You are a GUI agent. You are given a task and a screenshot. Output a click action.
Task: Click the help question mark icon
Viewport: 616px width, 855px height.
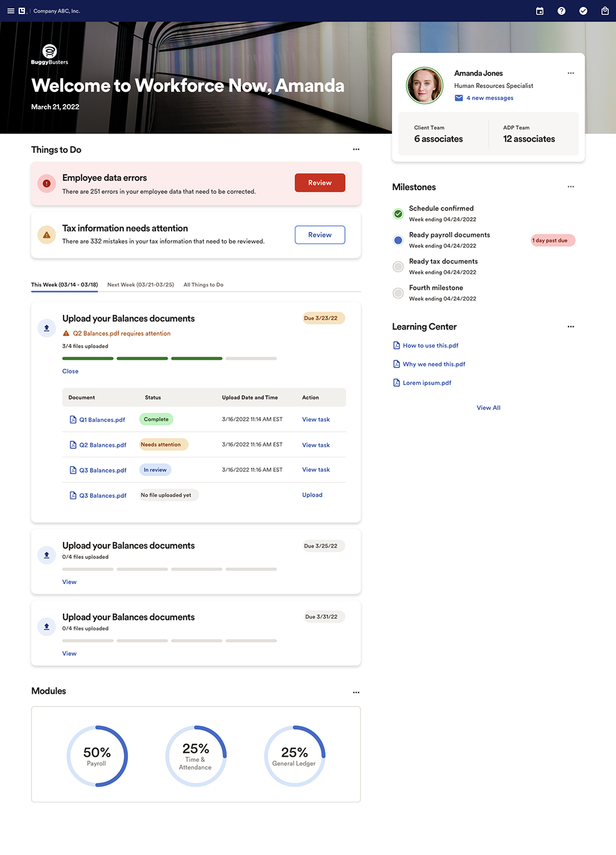[561, 11]
